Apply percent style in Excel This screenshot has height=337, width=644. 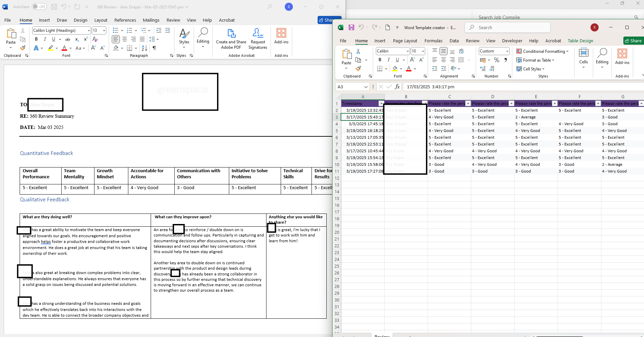point(497,60)
